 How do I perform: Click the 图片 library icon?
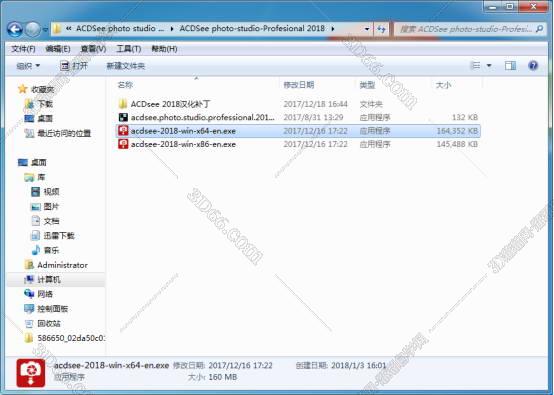point(36,207)
